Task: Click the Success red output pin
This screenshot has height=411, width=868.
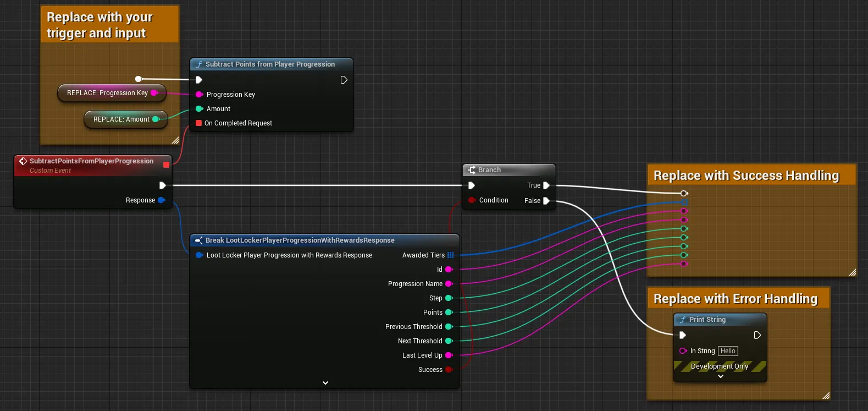Action: pos(449,370)
